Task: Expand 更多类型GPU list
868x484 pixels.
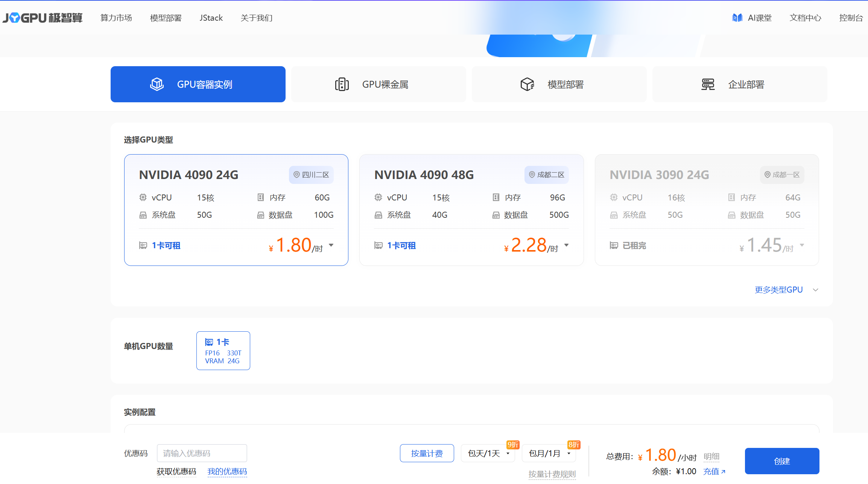Action: 778,290
